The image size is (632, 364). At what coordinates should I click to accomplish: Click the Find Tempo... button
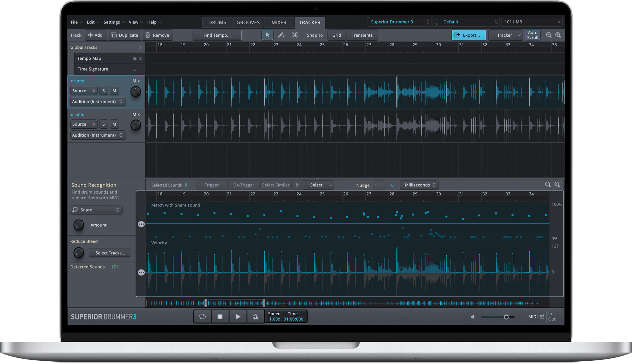pyautogui.click(x=217, y=35)
